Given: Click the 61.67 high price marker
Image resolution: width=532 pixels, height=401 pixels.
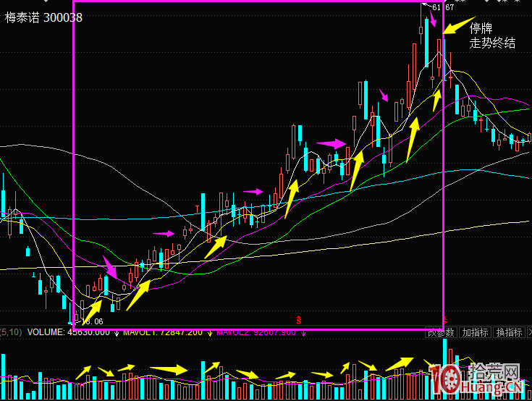Looking at the screenshot, I should coord(443,7).
